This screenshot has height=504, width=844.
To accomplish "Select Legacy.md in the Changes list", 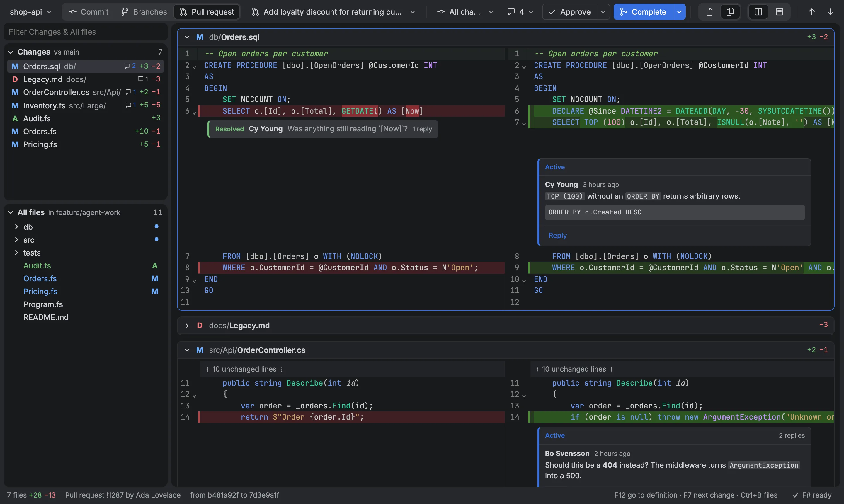I will [86, 79].
